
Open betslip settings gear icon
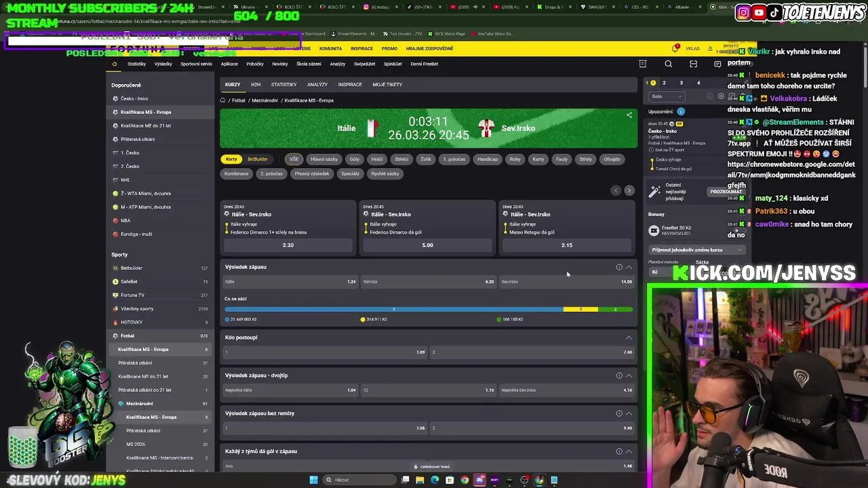(721, 96)
